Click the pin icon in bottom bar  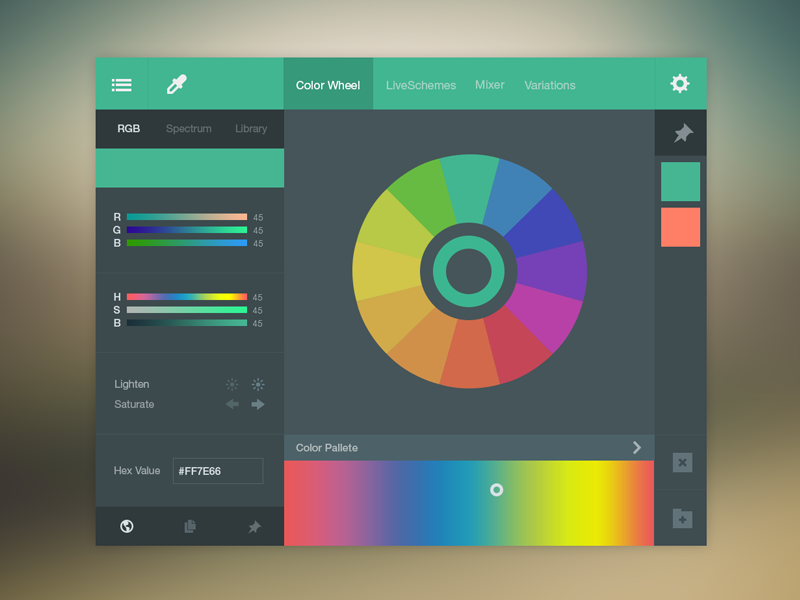click(x=254, y=526)
